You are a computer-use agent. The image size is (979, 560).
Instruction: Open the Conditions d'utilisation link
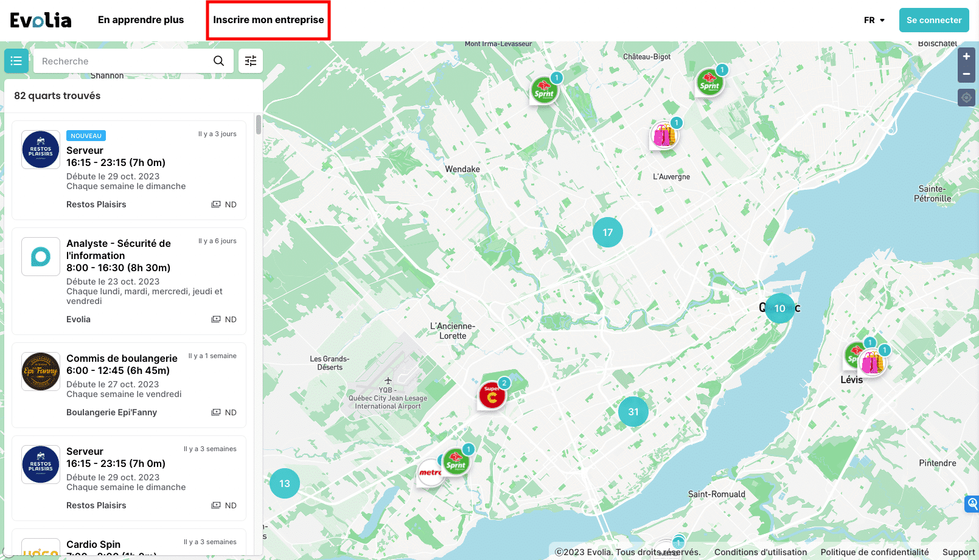point(760,551)
